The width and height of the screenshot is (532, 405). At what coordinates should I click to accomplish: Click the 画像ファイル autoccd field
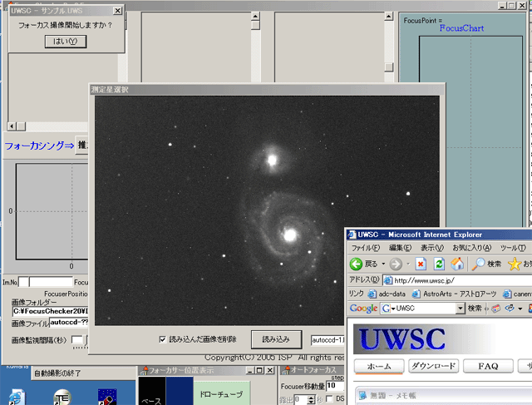(x=69, y=322)
